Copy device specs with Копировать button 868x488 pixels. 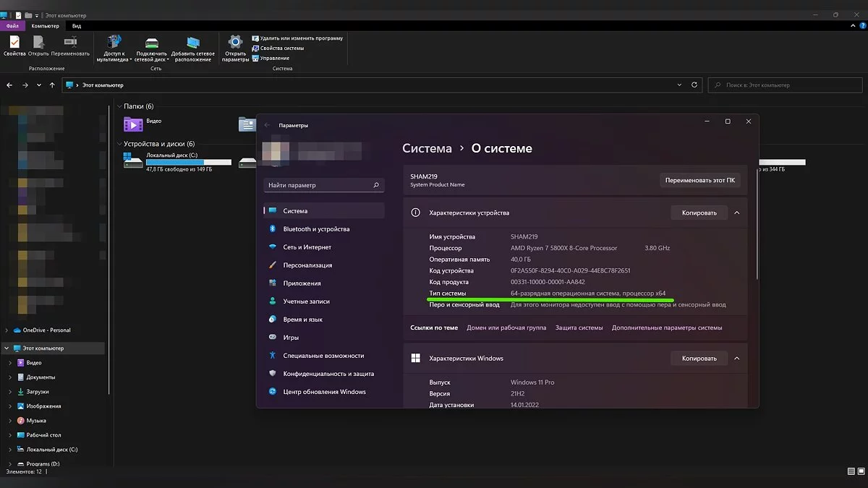pyautogui.click(x=699, y=213)
